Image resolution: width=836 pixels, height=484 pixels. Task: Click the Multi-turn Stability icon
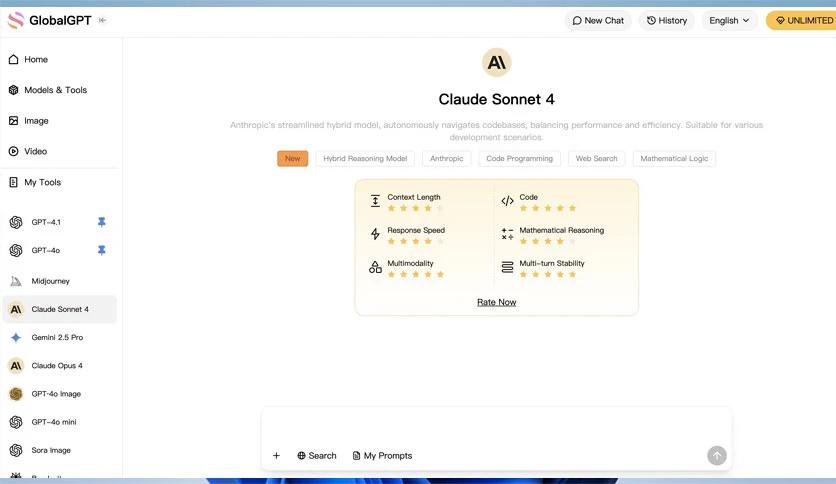pos(508,267)
